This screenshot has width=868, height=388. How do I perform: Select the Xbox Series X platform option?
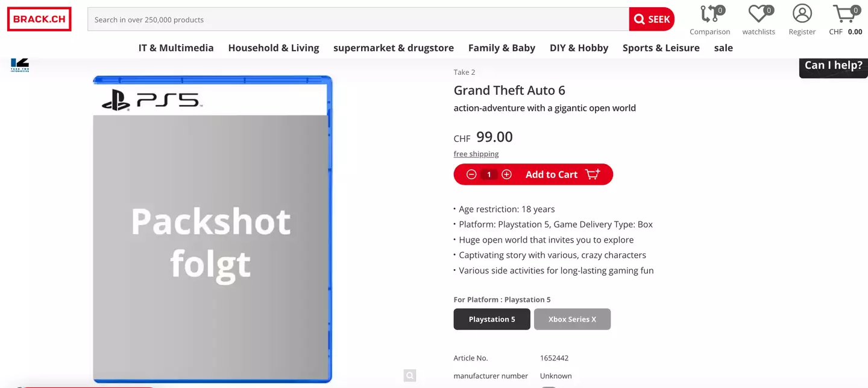tap(572, 319)
